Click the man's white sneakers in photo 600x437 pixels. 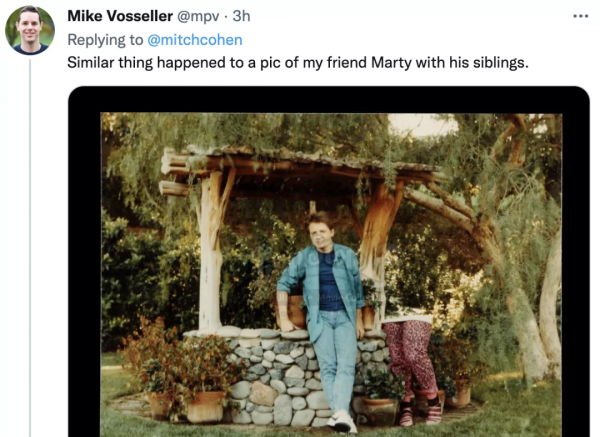pos(343,421)
